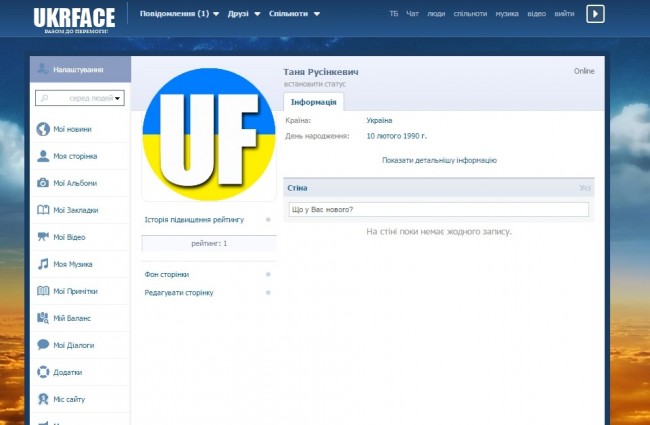Click the book icon beside Мої Закладки

tap(43, 210)
